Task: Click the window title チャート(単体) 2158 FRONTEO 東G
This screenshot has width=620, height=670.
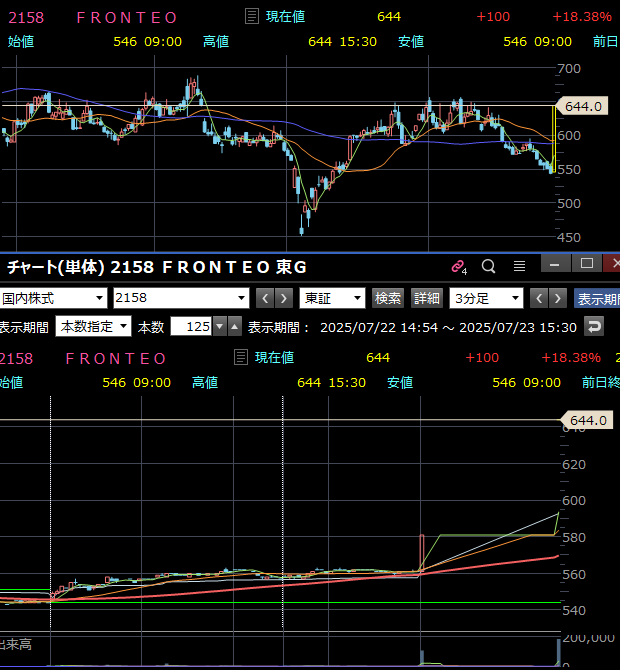Action: (157, 267)
